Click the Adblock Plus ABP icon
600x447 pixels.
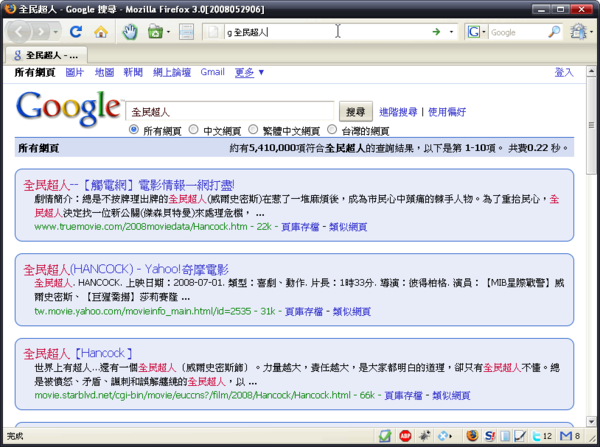[x=405, y=436]
